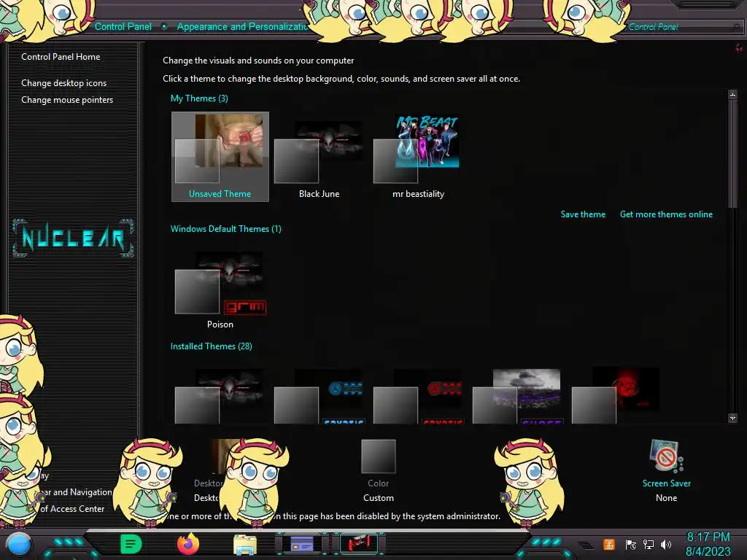Open Taskbar and Navigation link

pos(76,492)
